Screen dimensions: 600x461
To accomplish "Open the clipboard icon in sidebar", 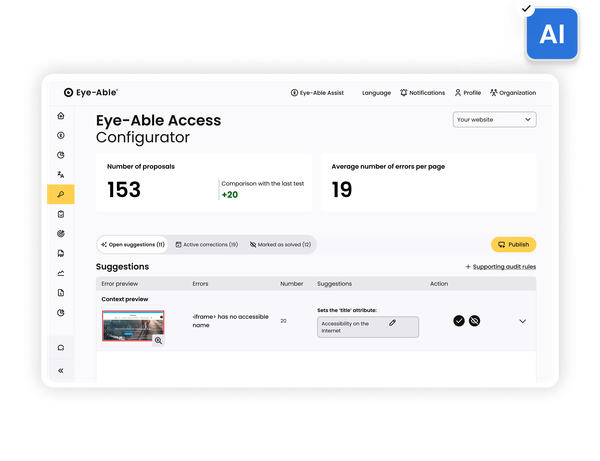I will pyautogui.click(x=61, y=214).
